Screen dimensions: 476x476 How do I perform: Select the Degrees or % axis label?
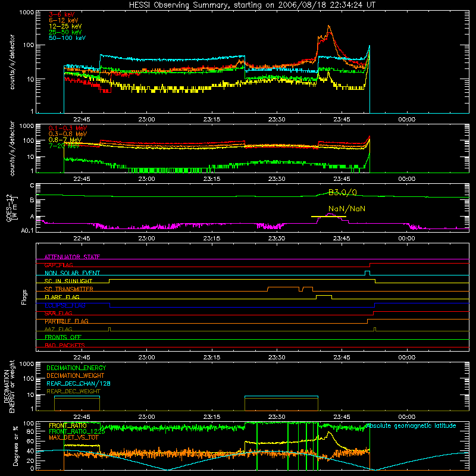15,446
